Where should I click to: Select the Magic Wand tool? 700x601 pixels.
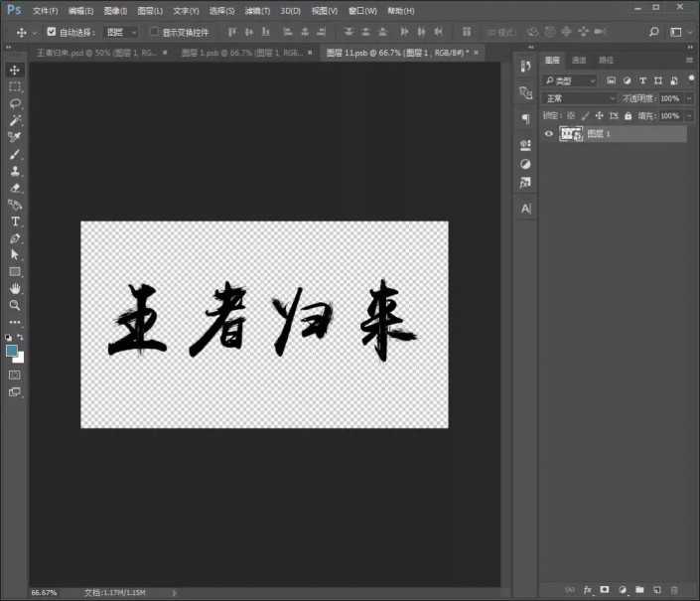tap(15, 120)
